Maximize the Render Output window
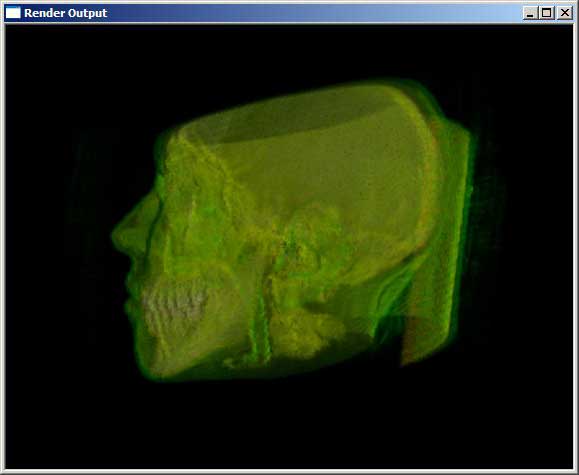579x475 pixels. (x=547, y=13)
